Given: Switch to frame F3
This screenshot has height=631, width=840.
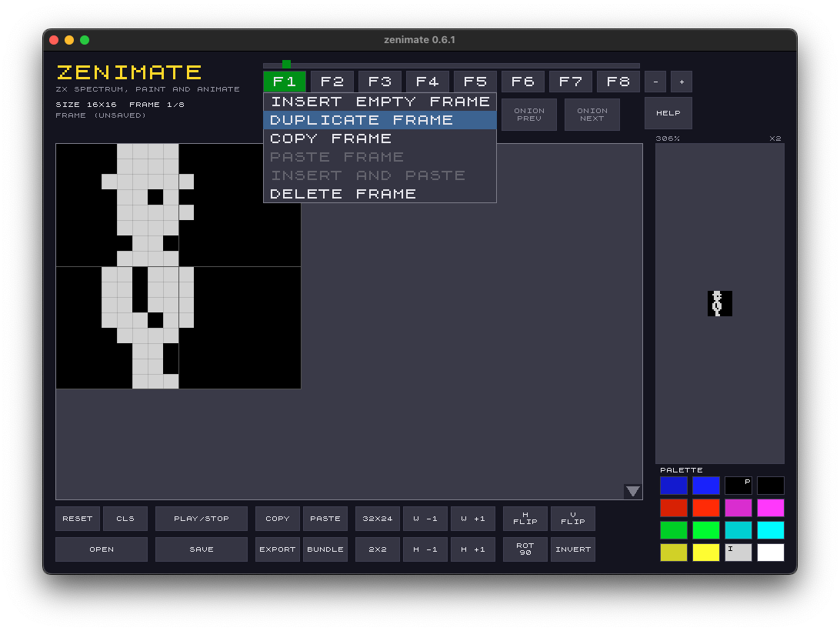Looking at the screenshot, I should pyautogui.click(x=380, y=82).
